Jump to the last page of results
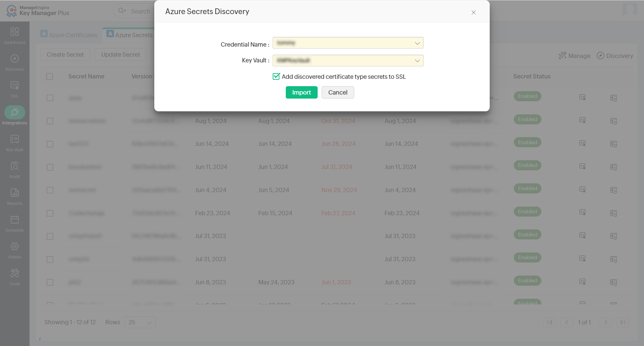 click(623, 322)
